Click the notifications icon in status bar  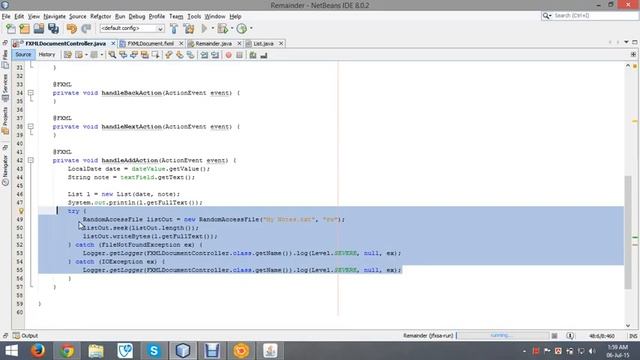(x=570, y=336)
